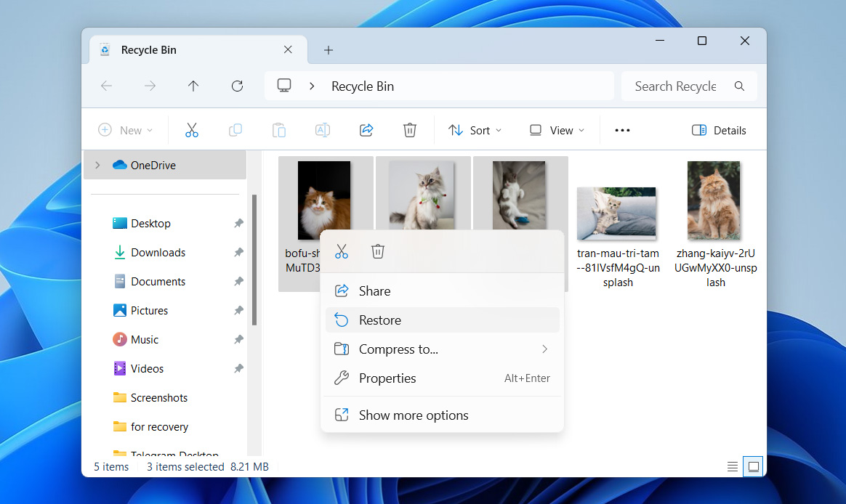The image size is (846, 504).
Task: Choose Share from the context menu
Action: [x=443, y=291]
